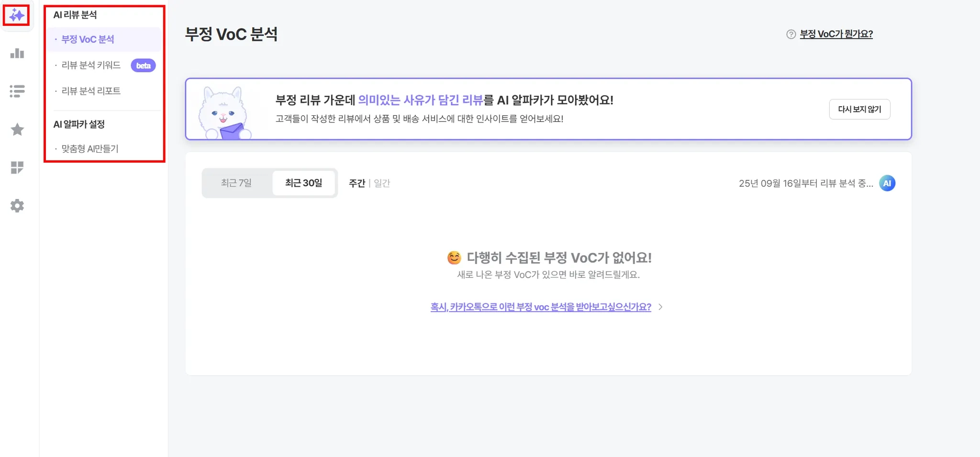This screenshot has width=980, height=457.
Task: Click 다행히 수집된 부정 VoC가 없어요! message
Action: tap(559, 257)
